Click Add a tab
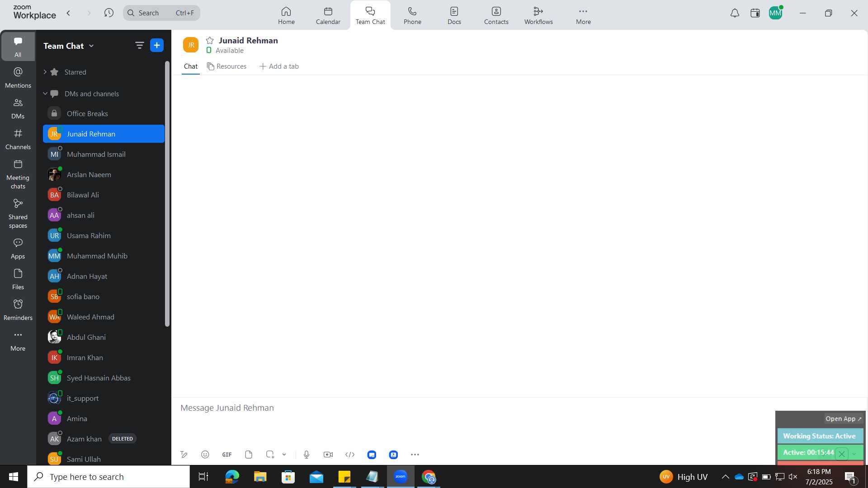The width and height of the screenshot is (868, 488). 279,66
